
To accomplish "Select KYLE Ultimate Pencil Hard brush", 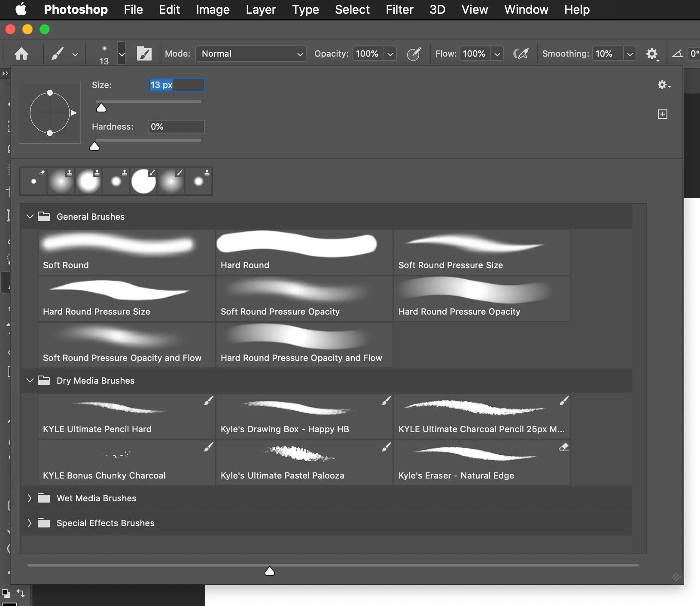I will pyautogui.click(x=126, y=416).
